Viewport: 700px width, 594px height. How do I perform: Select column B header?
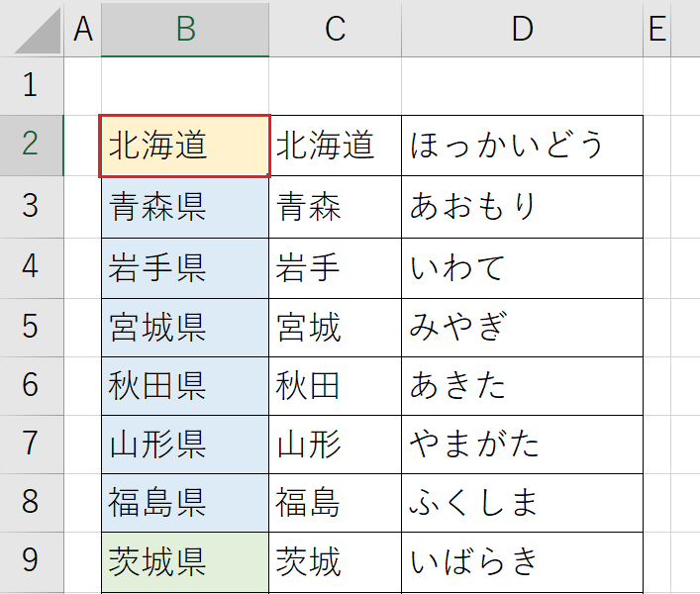(185, 29)
